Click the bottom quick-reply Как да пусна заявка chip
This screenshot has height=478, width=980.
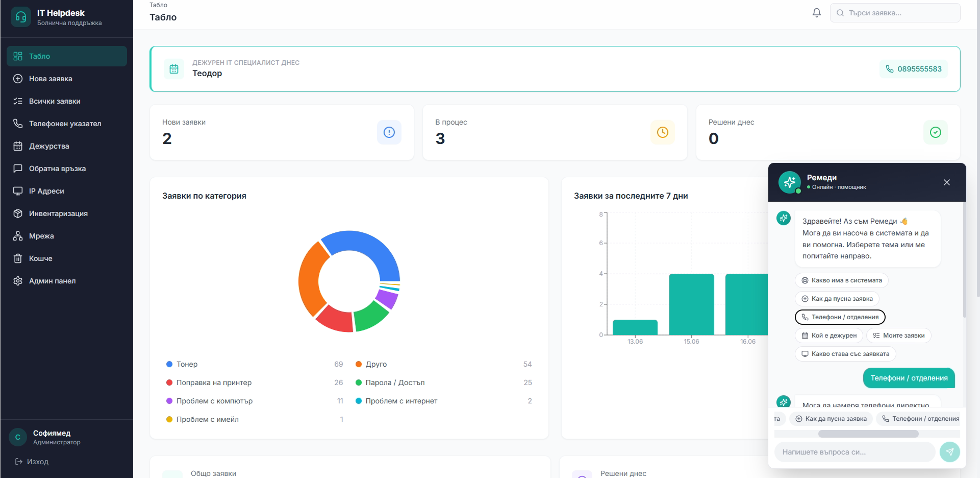coord(831,419)
